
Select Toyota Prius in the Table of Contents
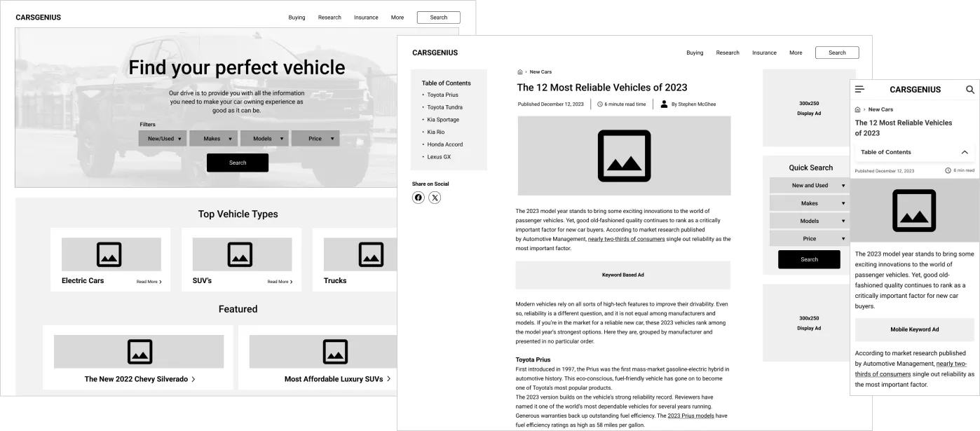click(x=442, y=95)
